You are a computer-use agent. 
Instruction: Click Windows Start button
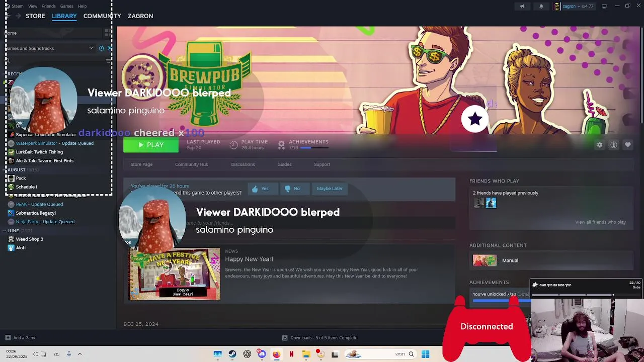[425, 354]
